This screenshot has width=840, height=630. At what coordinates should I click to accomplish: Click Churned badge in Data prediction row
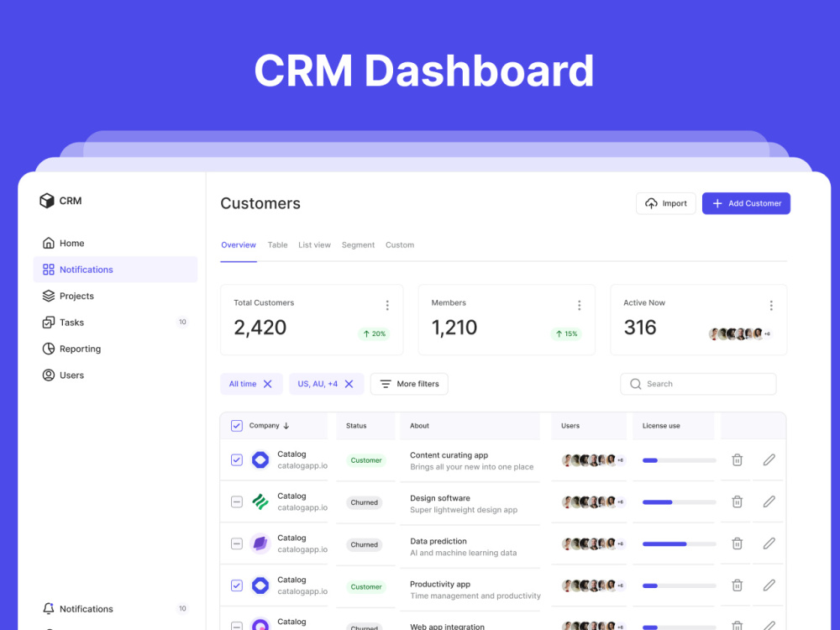click(365, 545)
